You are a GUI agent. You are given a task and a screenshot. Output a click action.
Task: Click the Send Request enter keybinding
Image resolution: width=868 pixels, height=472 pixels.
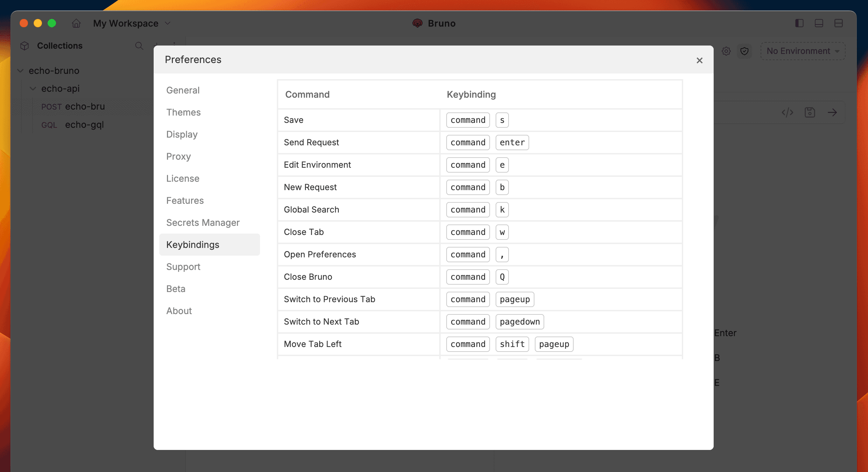coord(512,143)
